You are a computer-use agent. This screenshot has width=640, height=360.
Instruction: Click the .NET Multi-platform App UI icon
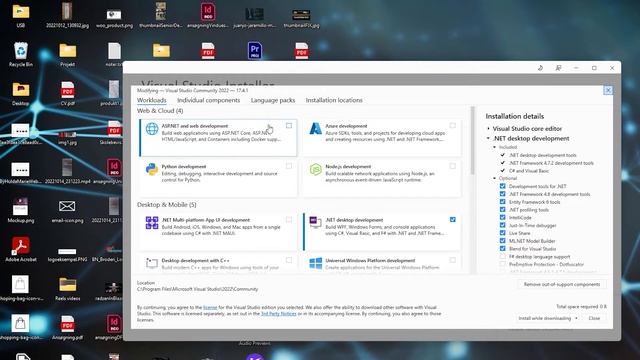point(152,223)
